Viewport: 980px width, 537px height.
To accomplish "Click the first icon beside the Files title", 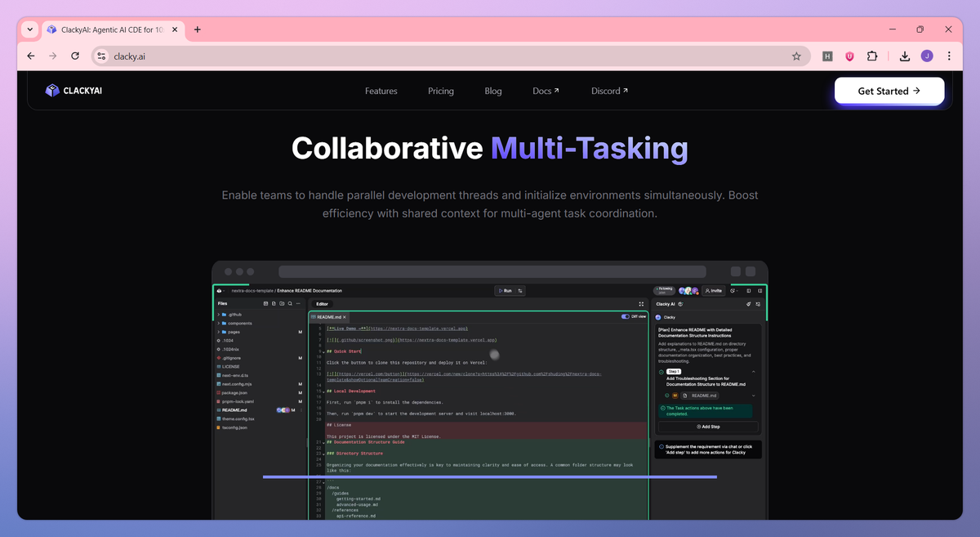I will (x=265, y=303).
